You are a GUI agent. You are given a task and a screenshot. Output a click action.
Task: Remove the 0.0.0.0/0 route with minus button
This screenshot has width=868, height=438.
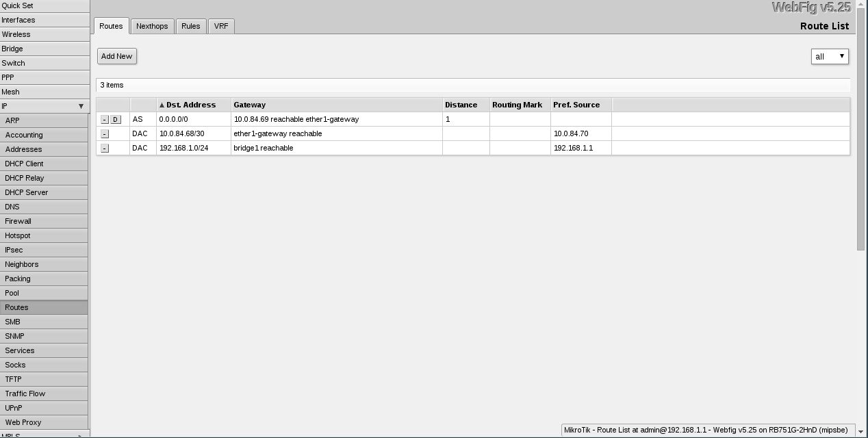point(105,120)
